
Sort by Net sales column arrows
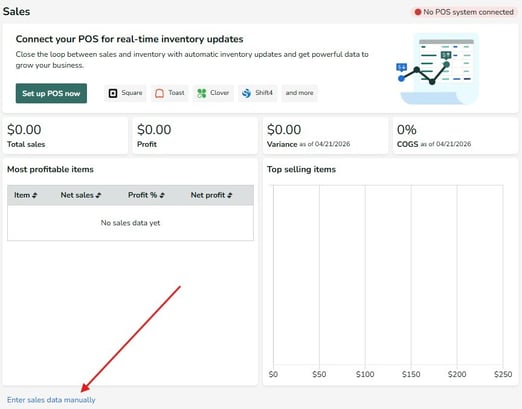click(98, 195)
